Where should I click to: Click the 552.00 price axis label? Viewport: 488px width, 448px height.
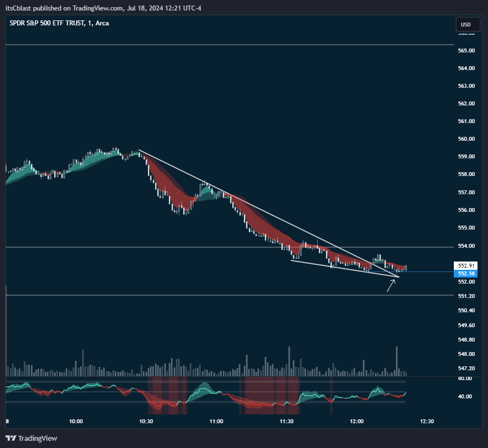(466, 282)
